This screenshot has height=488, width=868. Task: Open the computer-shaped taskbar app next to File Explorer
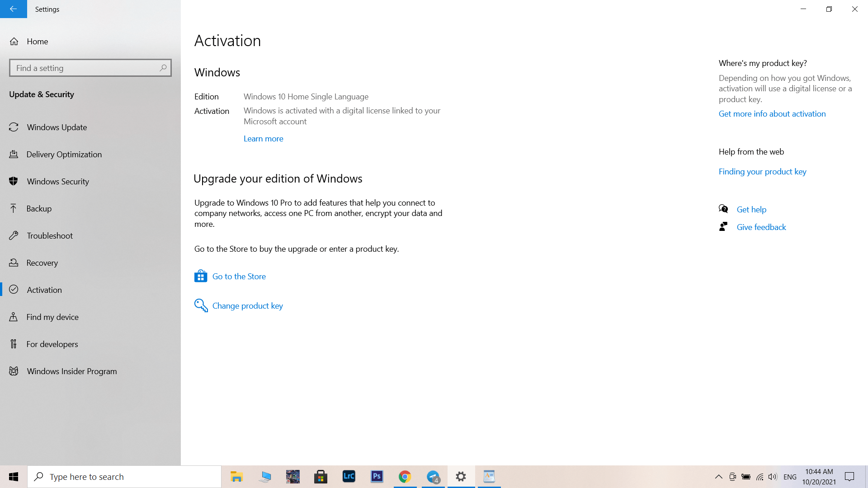265,477
